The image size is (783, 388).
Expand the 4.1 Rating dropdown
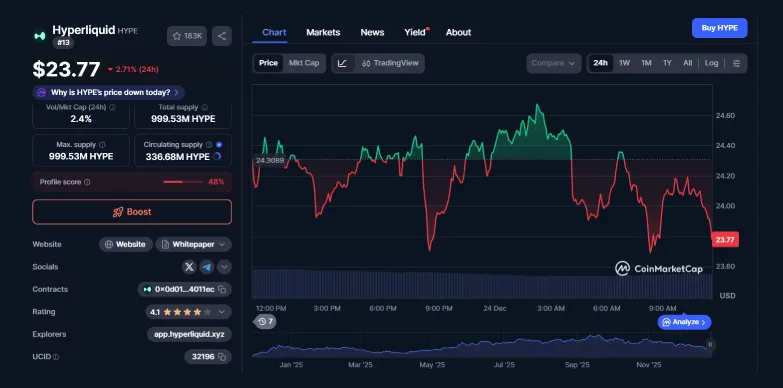[188, 312]
